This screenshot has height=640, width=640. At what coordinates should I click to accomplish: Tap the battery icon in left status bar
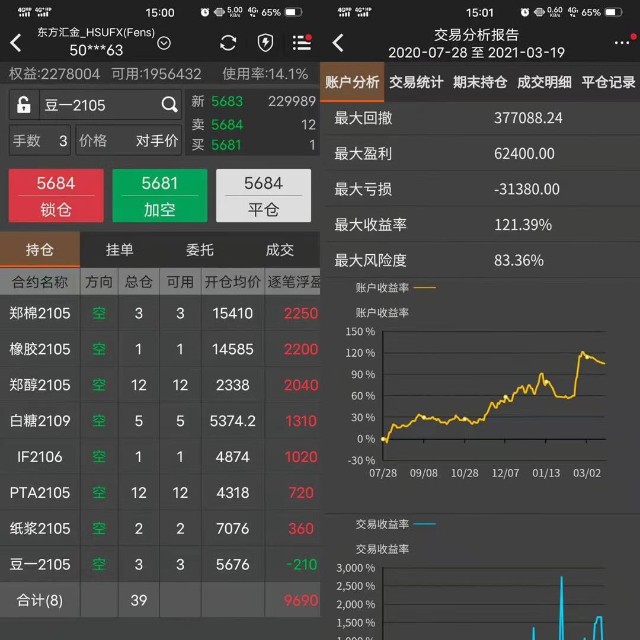pyautogui.click(x=293, y=12)
